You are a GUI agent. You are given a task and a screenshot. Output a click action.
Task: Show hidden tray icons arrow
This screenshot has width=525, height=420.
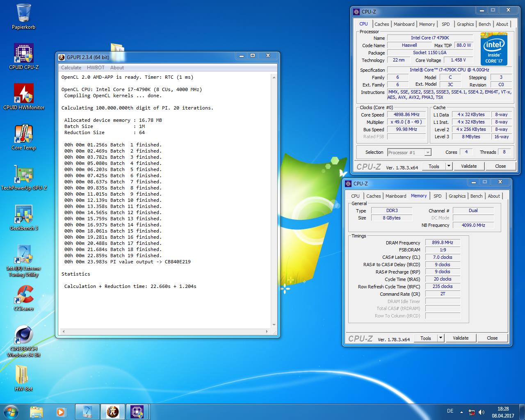(x=462, y=412)
